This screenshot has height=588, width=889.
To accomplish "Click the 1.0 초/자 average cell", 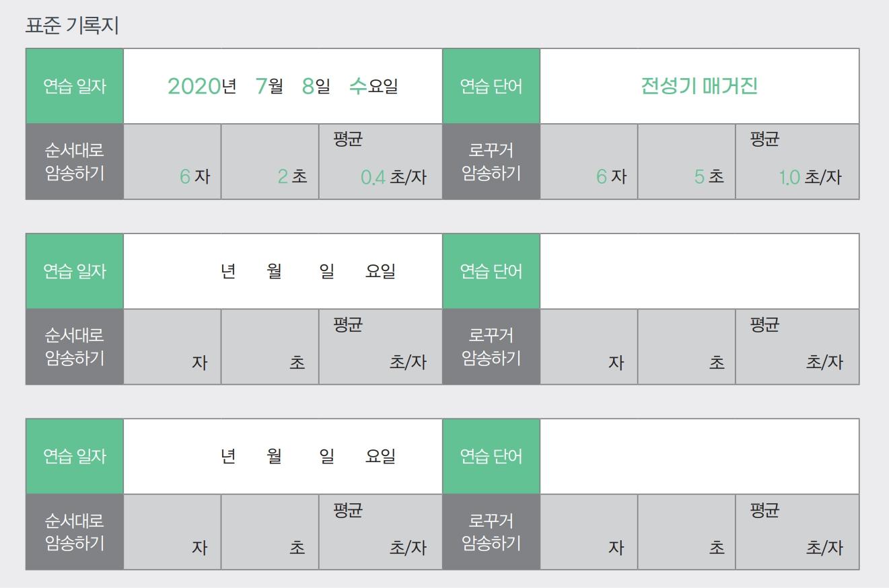I will tap(797, 162).
